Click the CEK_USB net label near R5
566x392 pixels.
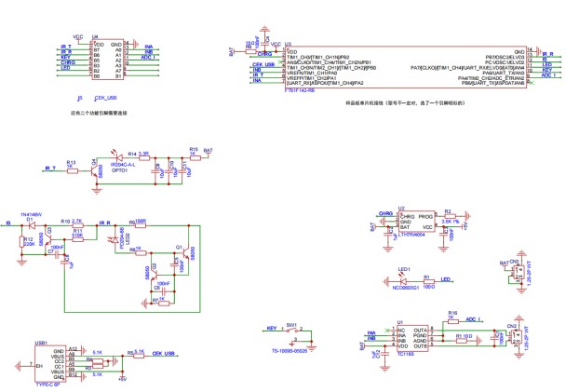pos(165,354)
